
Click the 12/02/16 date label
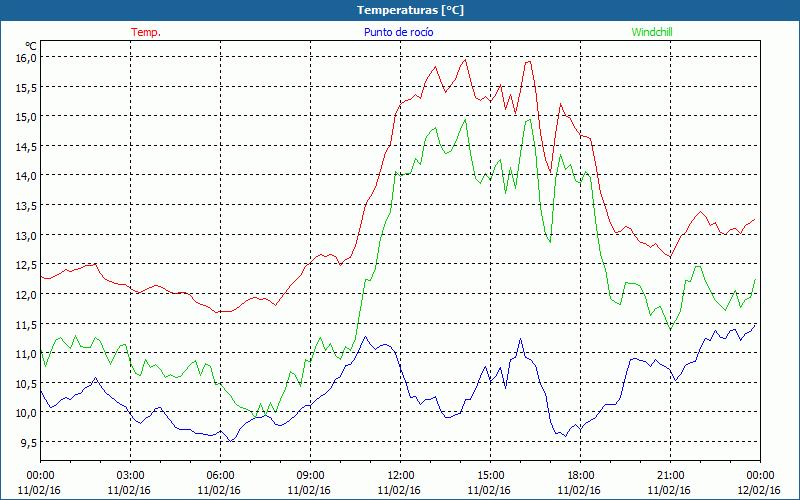tap(759, 490)
